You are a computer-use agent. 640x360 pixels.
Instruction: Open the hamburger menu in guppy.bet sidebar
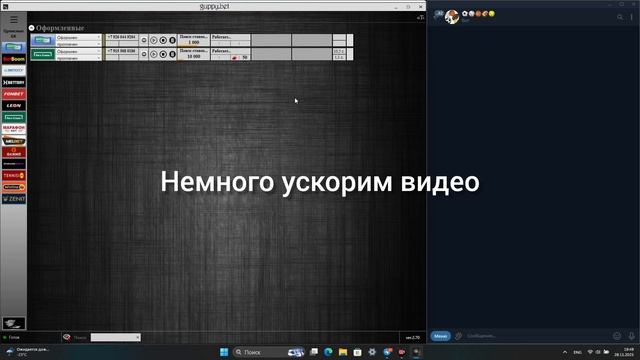[14, 20]
